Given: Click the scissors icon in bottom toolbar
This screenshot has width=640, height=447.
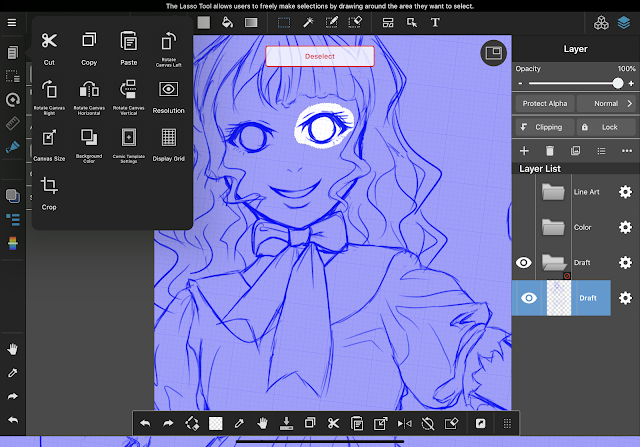Looking at the screenshot, I should tap(333, 424).
